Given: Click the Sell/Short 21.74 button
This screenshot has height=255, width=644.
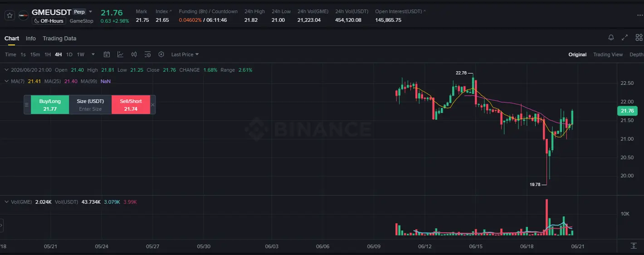Looking at the screenshot, I should coord(131,105).
